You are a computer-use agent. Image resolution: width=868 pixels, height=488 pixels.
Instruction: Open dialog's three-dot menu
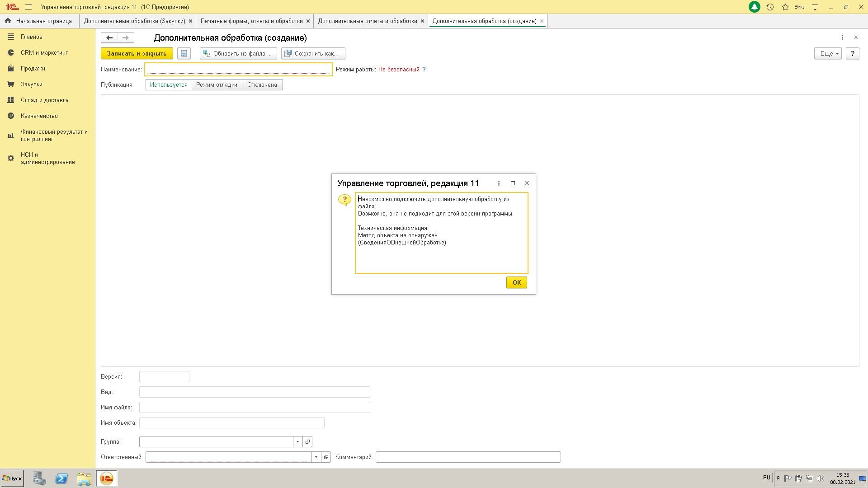click(x=499, y=183)
